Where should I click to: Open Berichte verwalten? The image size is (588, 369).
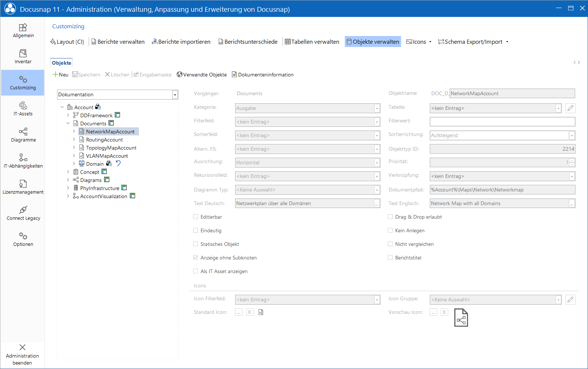[x=118, y=42]
